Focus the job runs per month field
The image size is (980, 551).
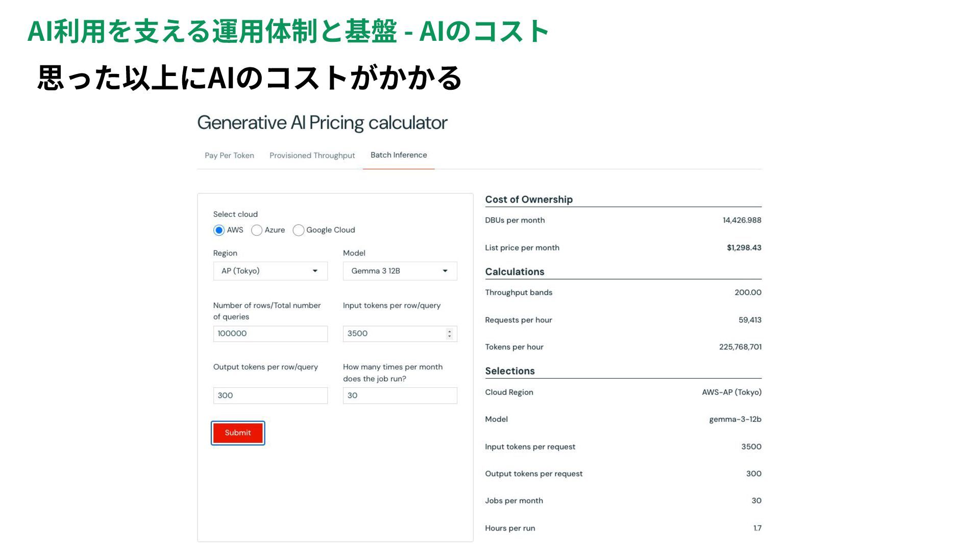(400, 395)
